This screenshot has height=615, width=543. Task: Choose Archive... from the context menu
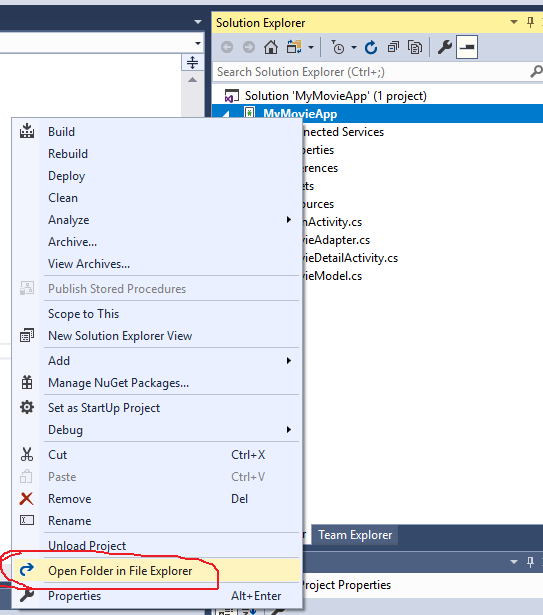point(157,242)
